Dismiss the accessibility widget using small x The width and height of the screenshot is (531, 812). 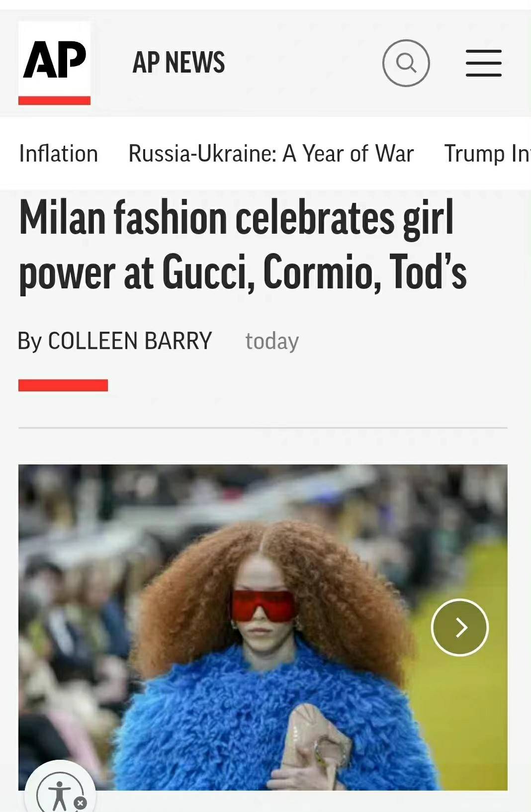(81, 803)
